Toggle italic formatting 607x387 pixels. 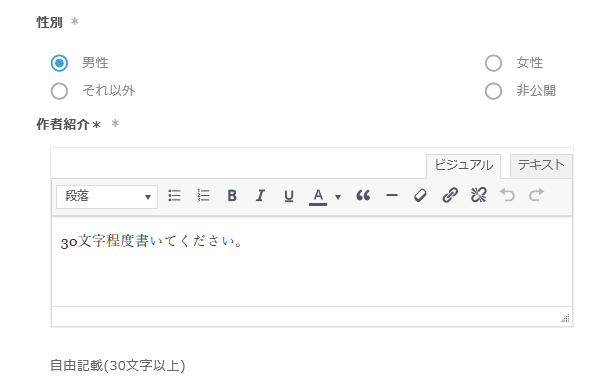261,196
